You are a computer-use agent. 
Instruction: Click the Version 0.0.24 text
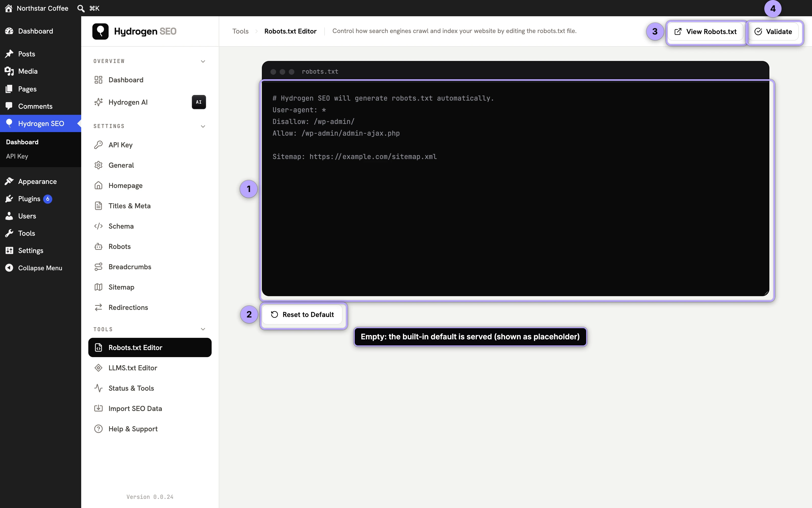150,497
